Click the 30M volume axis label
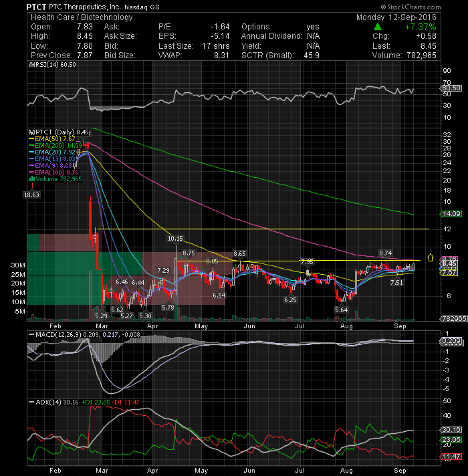Viewport: 468px width, 476px height. 18,265
